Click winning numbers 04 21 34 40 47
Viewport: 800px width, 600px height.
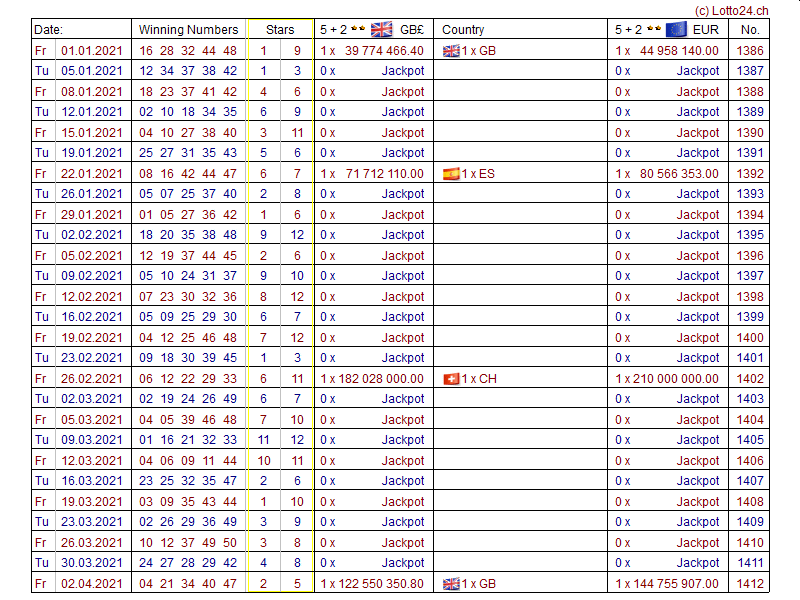pyautogui.click(x=188, y=584)
